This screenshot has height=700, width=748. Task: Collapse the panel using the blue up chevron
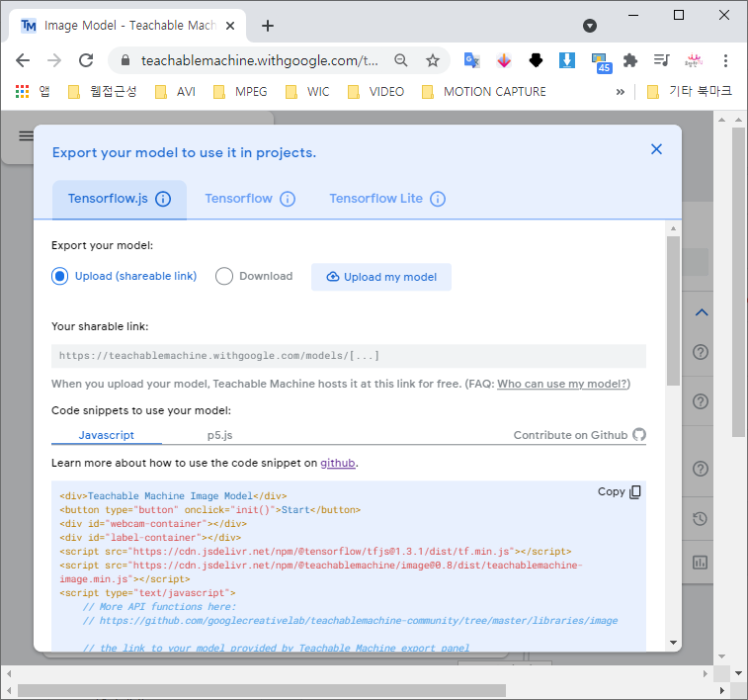coord(702,313)
